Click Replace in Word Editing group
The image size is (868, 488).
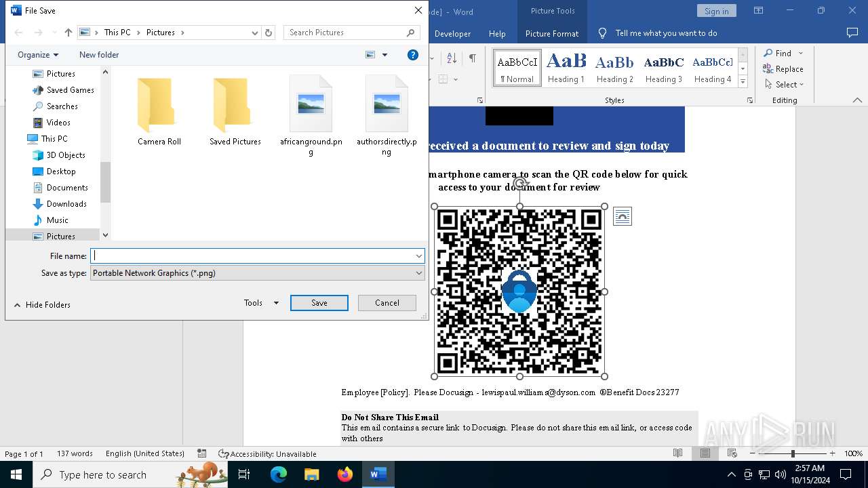[783, 69]
